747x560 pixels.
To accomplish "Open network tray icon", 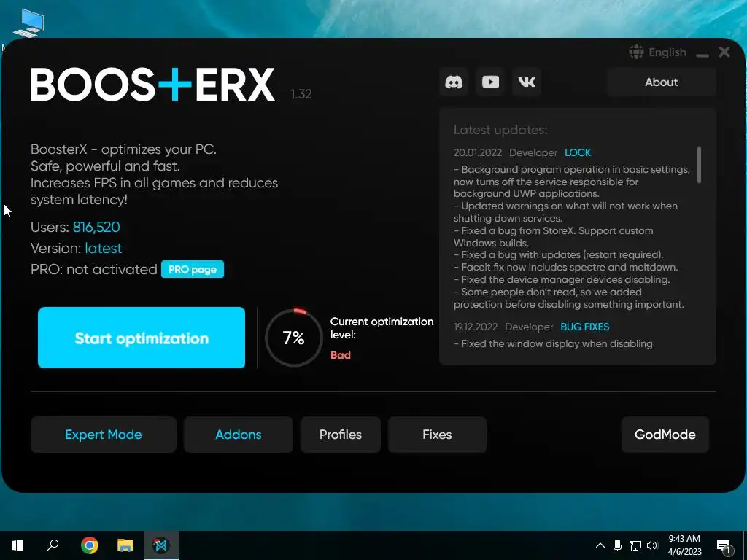I will (x=635, y=545).
